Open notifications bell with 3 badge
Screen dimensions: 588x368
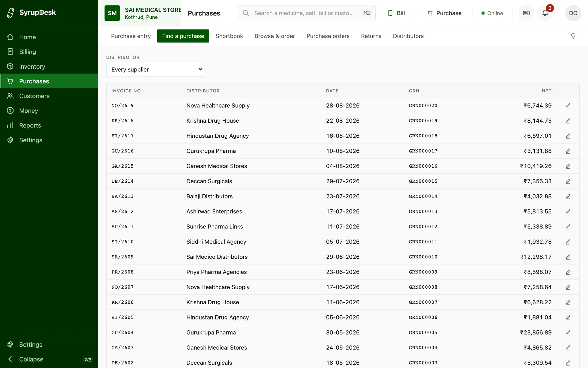pos(545,13)
